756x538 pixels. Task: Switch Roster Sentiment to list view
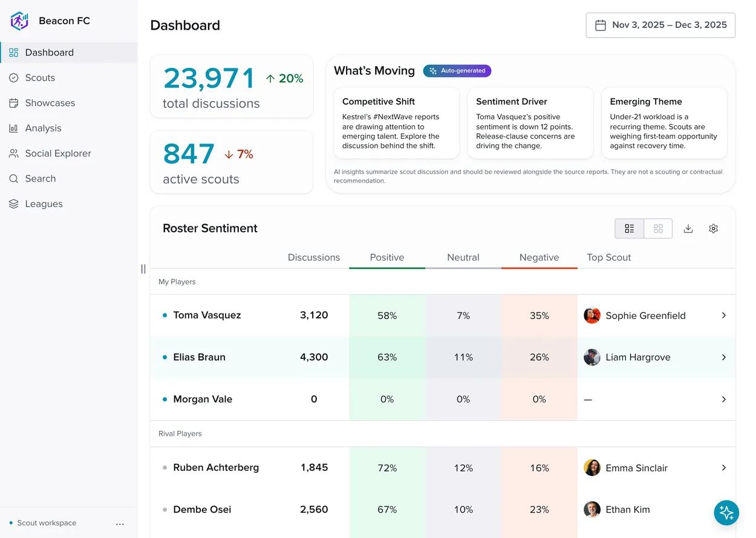[x=630, y=229]
